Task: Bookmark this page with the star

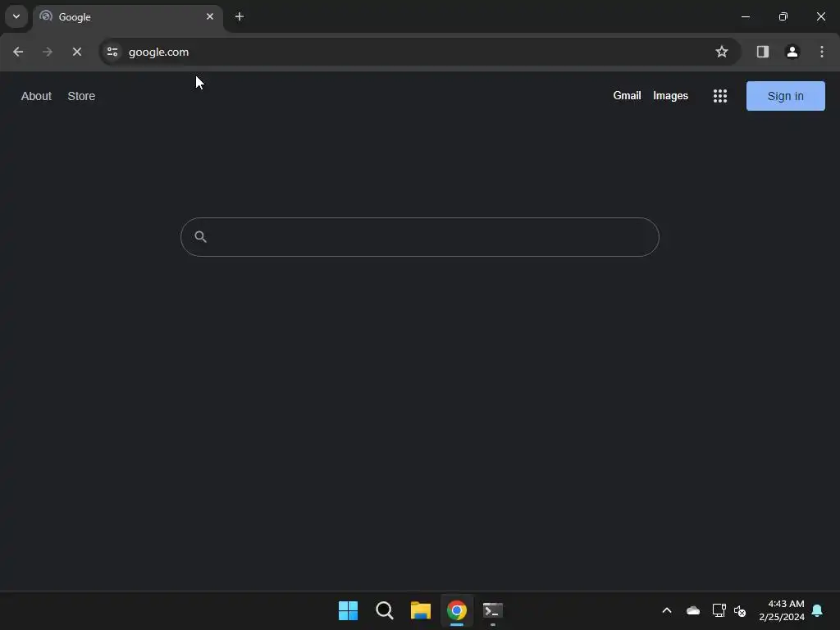Action: coord(722,52)
